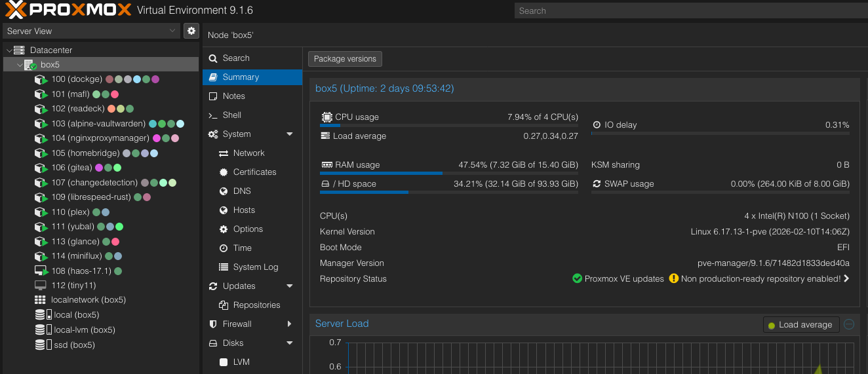Select 109 (librespeed-rust) in the tree
Screen dimensions: 868x374
[x=101, y=197]
